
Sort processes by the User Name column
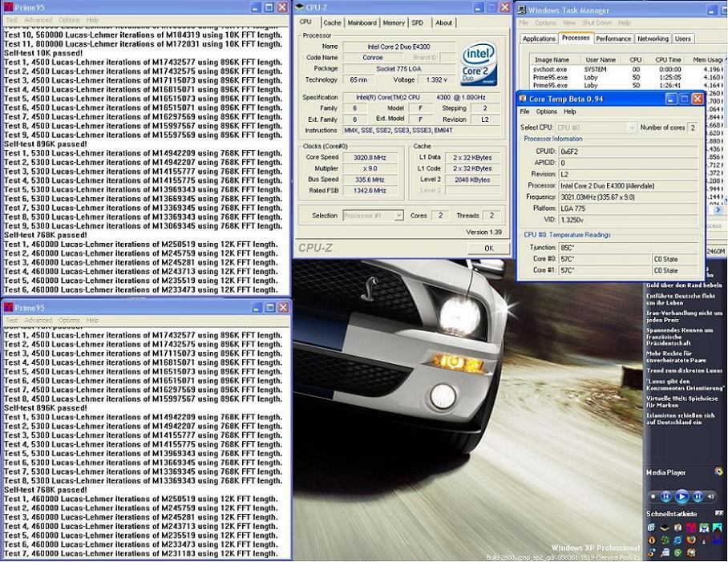[x=601, y=60]
